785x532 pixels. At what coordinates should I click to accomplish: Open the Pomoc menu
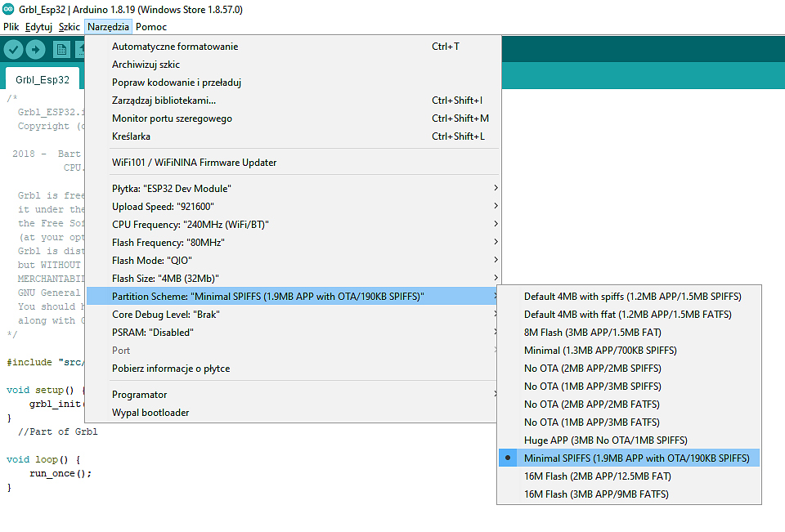(x=151, y=27)
